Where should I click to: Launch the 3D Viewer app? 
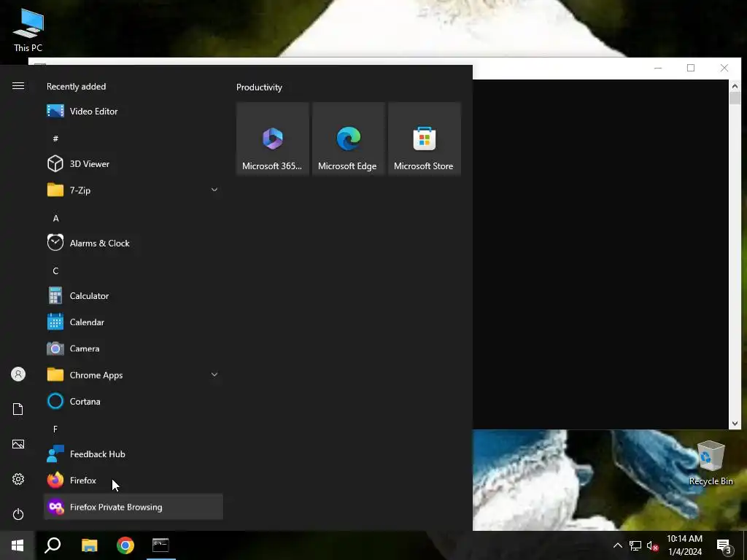coord(133,164)
